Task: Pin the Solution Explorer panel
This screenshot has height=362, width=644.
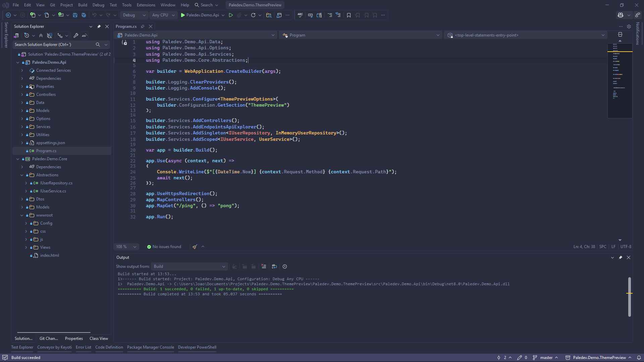Action: (x=99, y=26)
